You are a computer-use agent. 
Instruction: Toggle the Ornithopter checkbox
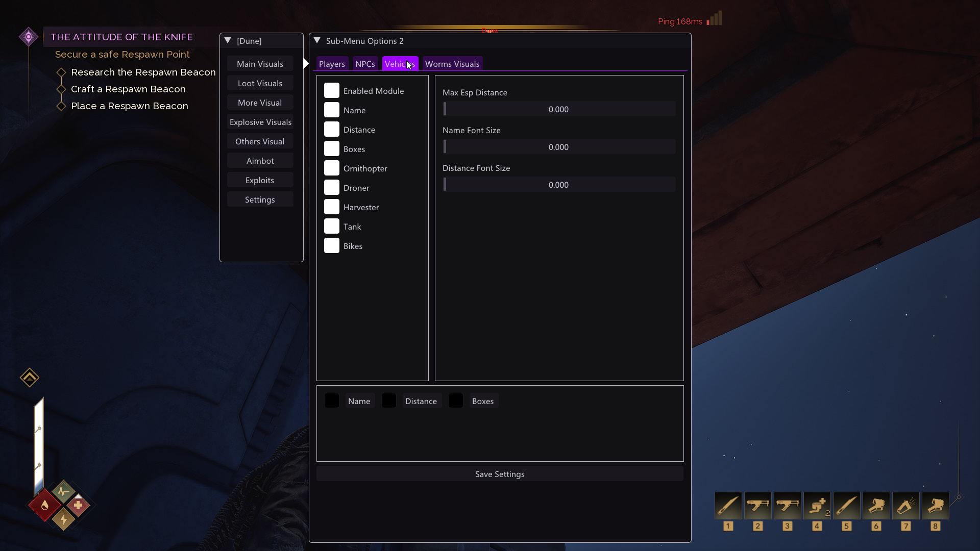point(332,168)
